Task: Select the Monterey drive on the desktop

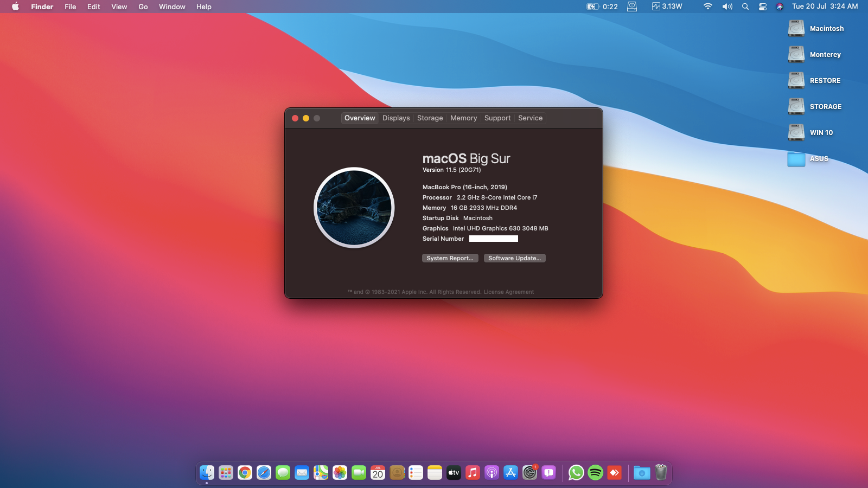Action: tap(796, 54)
